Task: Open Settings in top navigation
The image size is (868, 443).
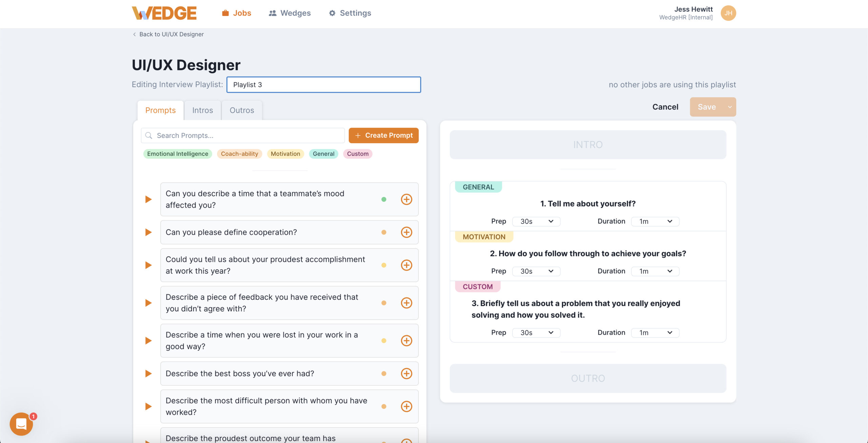Action: click(350, 13)
